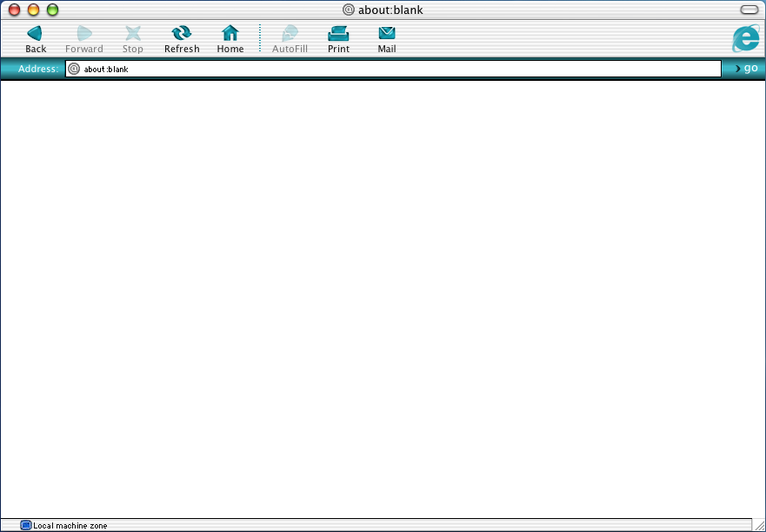This screenshot has width=766, height=532.
Task: Click the about:blank window title text
Action: tap(390, 10)
